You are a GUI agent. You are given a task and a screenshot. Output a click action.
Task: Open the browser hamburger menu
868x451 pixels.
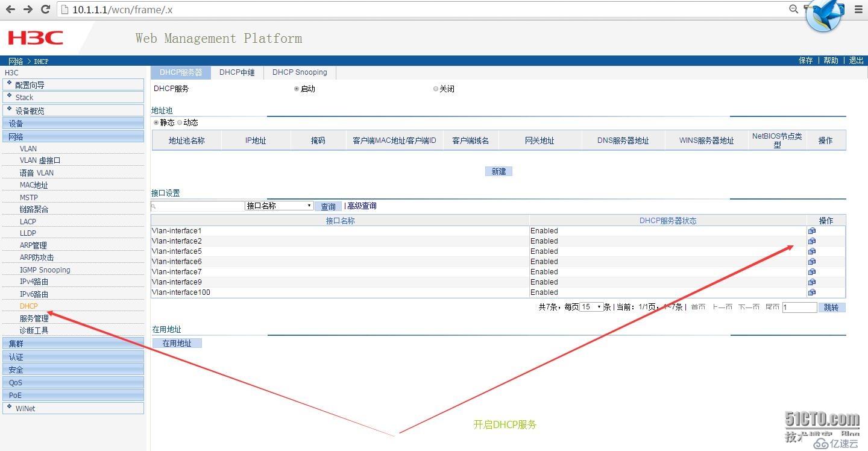pos(858,9)
